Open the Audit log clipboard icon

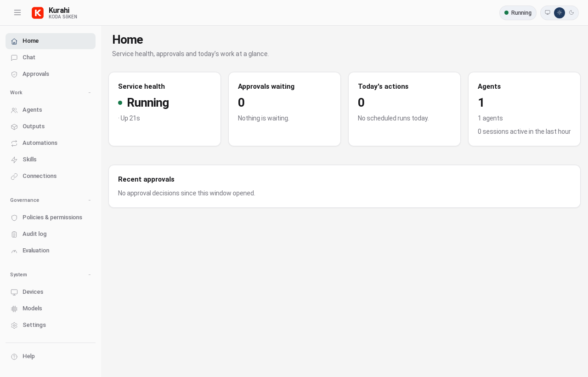(14, 234)
